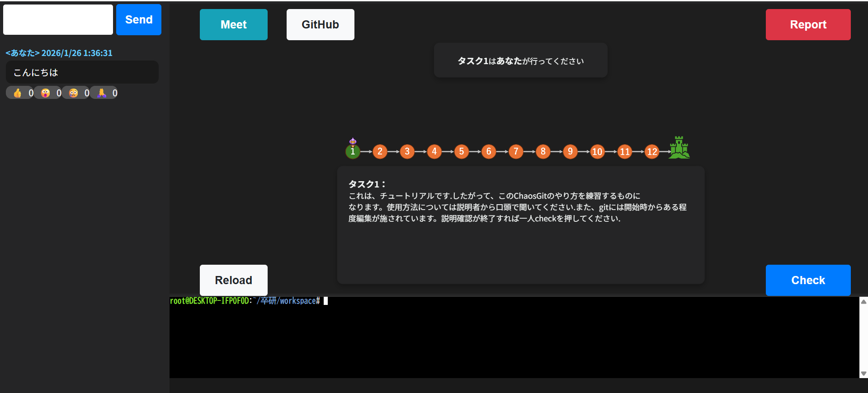
Task: Open the Meet link
Action: point(233,24)
